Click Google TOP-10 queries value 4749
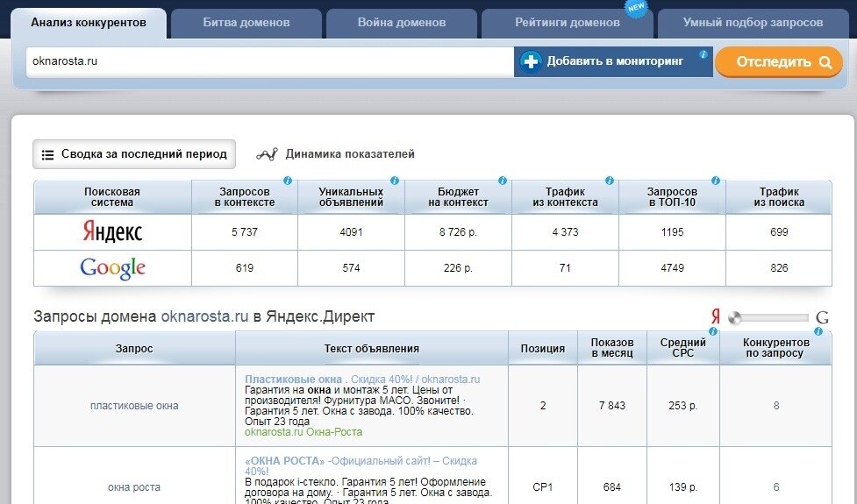857x504 pixels. coord(672,268)
